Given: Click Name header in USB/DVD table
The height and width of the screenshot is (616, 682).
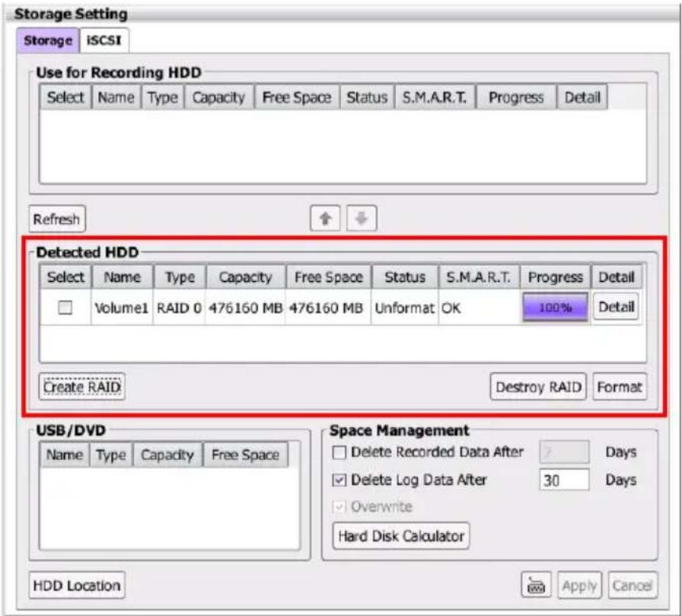Looking at the screenshot, I should [x=65, y=455].
